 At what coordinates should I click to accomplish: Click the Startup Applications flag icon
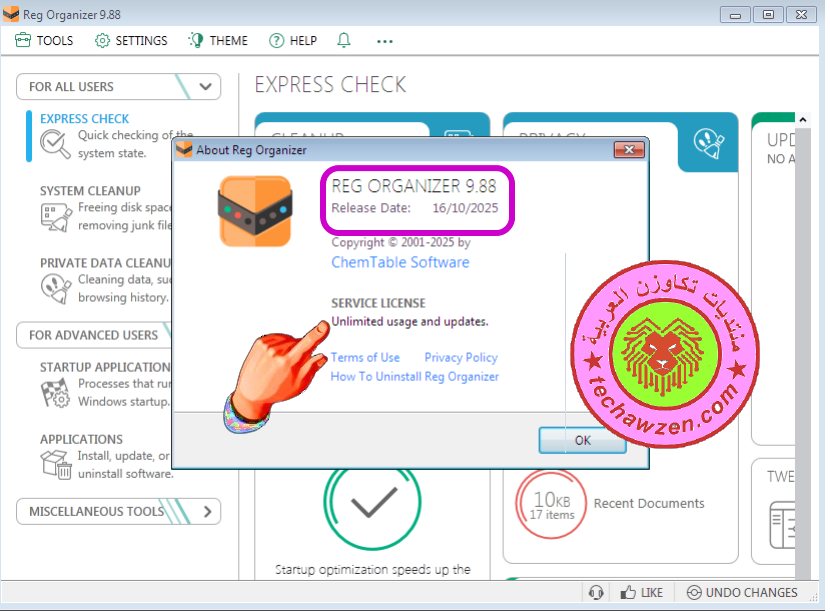[x=55, y=393]
